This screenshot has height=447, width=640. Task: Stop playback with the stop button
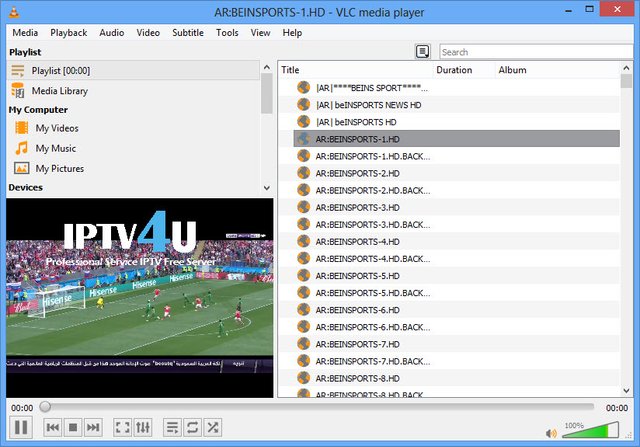(x=73, y=427)
